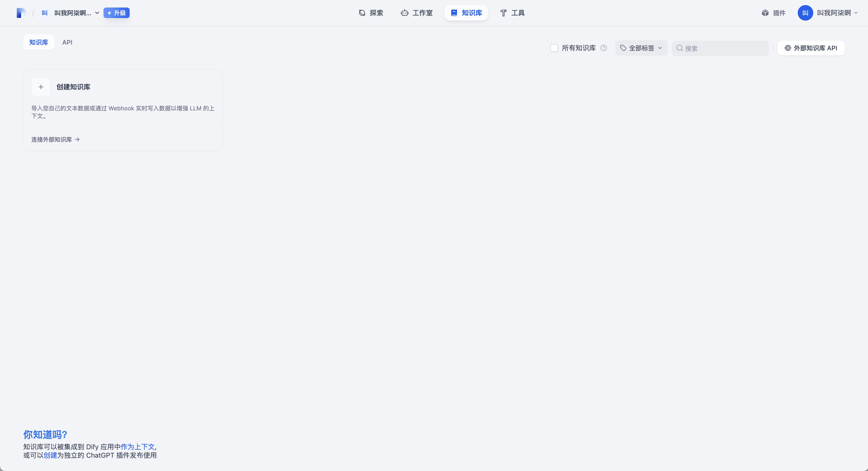868x471 pixels.
Task: Open the 工作室 navigation item
Action: (417, 13)
